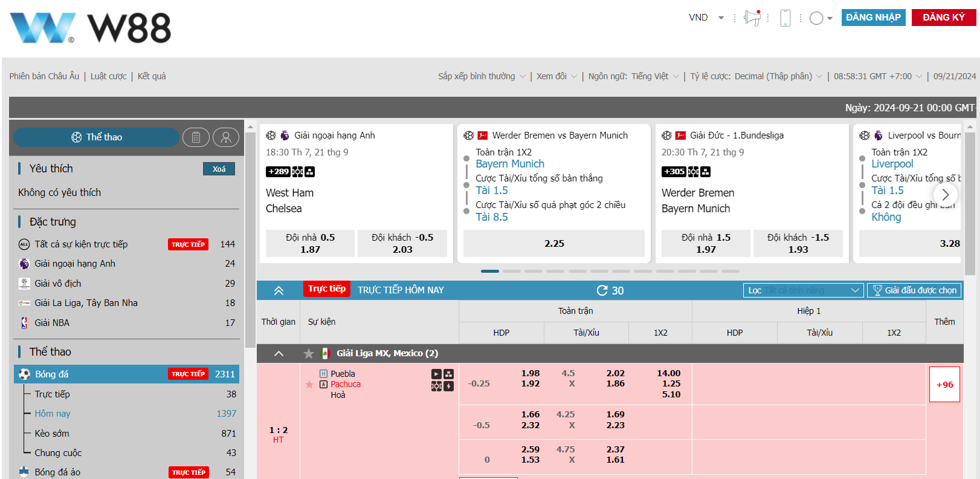Click the W88 logo
980x479 pixels.
tap(91, 28)
